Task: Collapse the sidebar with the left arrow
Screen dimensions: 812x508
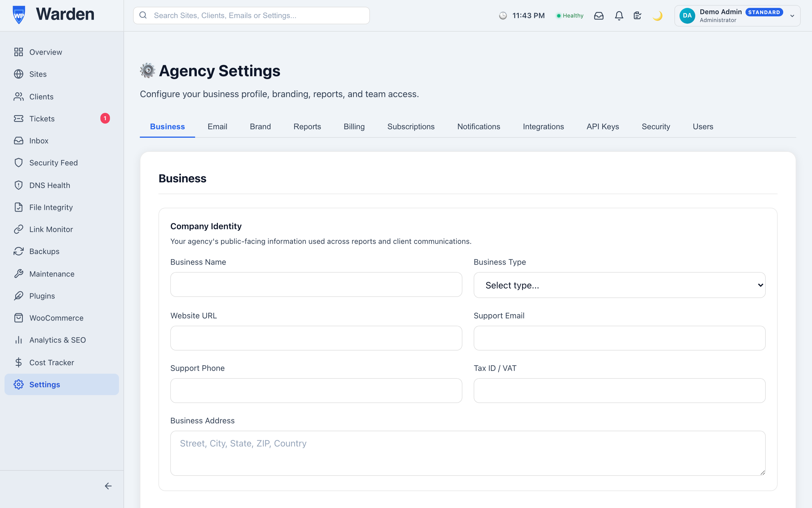Action: click(x=108, y=486)
